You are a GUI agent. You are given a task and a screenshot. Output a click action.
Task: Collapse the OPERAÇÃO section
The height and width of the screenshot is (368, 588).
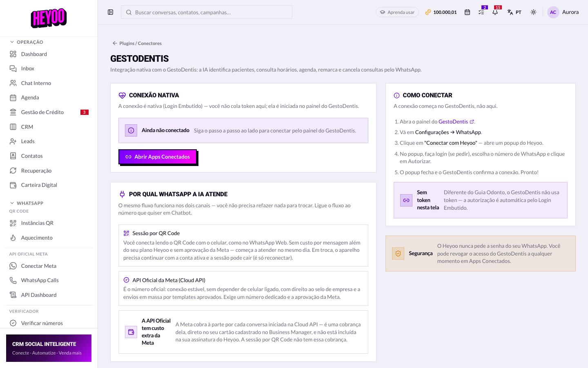coord(27,42)
